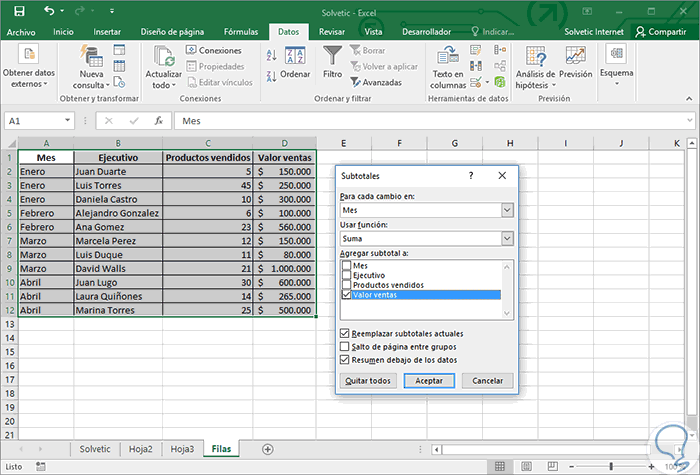Uncheck the Valor ventas checkbox
Viewport: 700px width, 475px height.
point(346,295)
